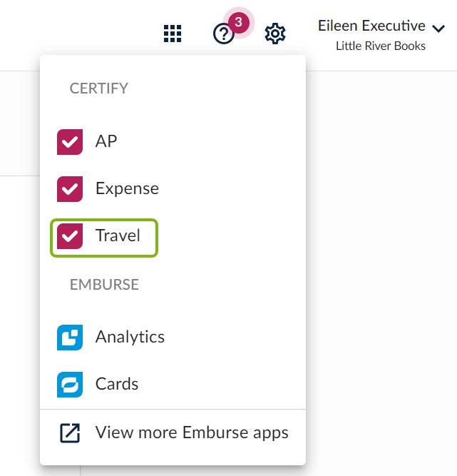Click the Certify AP checkmark icon
Viewport: 457px width, 476px height.
[x=70, y=142]
